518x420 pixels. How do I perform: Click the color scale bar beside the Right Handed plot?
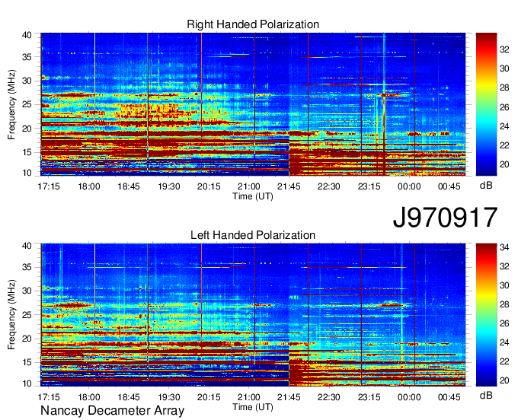tap(486, 104)
